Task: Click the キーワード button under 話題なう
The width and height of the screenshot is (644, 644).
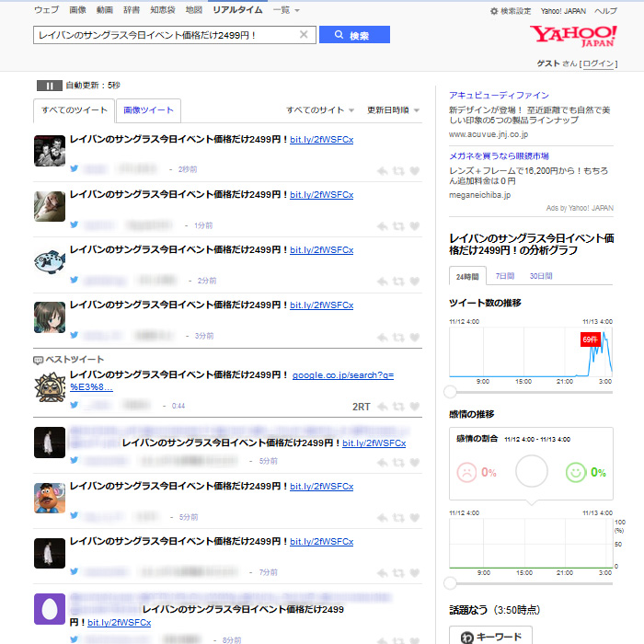Action: 490,636
